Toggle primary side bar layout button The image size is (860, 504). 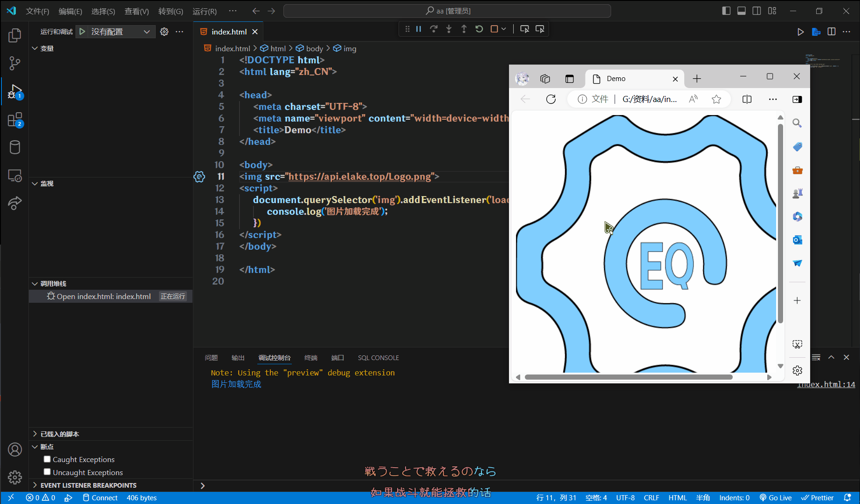click(x=726, y=11)
